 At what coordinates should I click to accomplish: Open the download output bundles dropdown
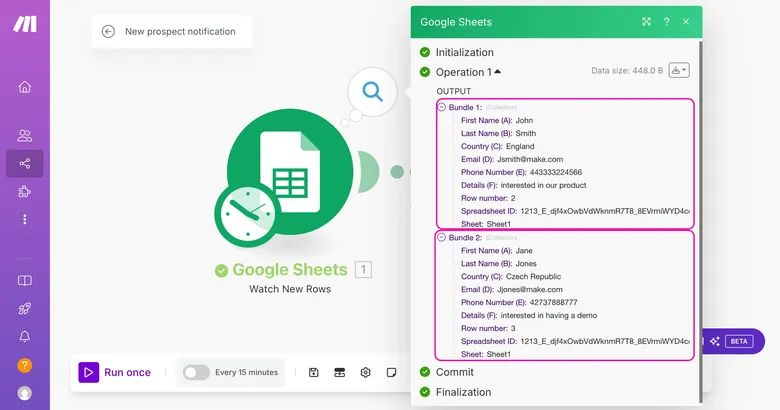[679, 70]
